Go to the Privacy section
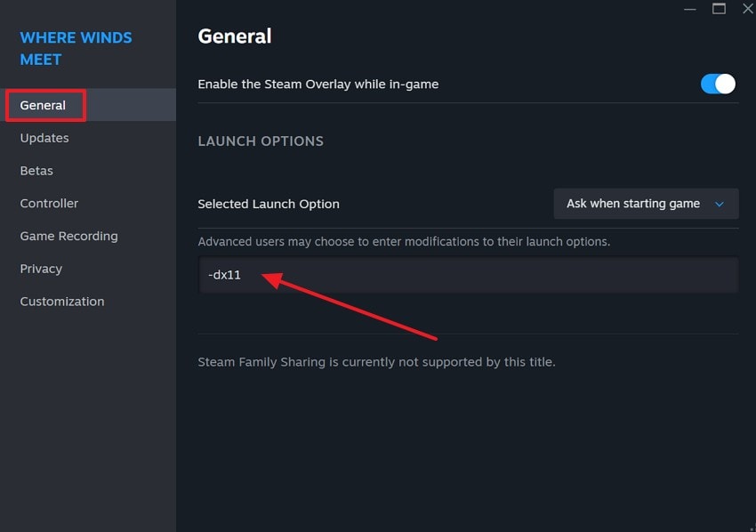 click(41, 268)
